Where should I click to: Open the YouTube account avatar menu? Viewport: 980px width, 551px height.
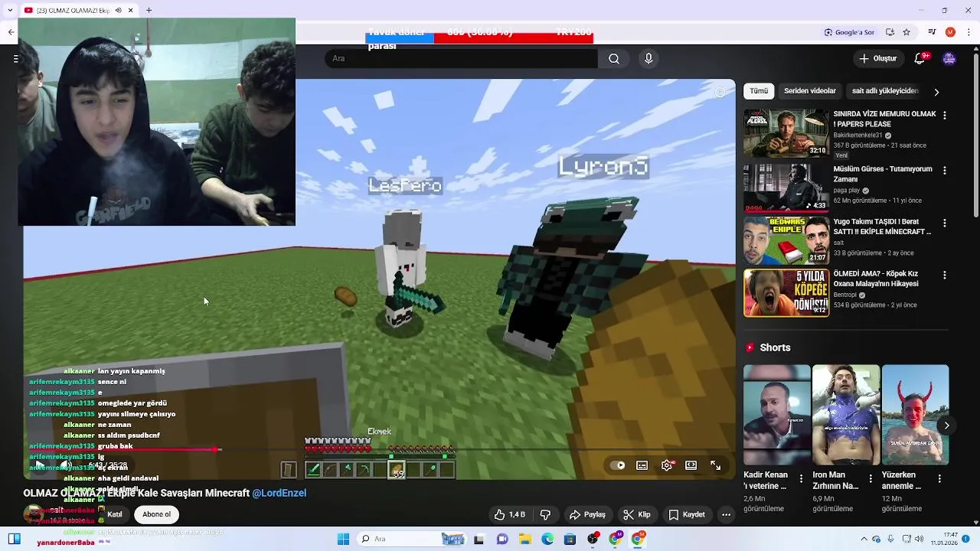pos(949,58)
